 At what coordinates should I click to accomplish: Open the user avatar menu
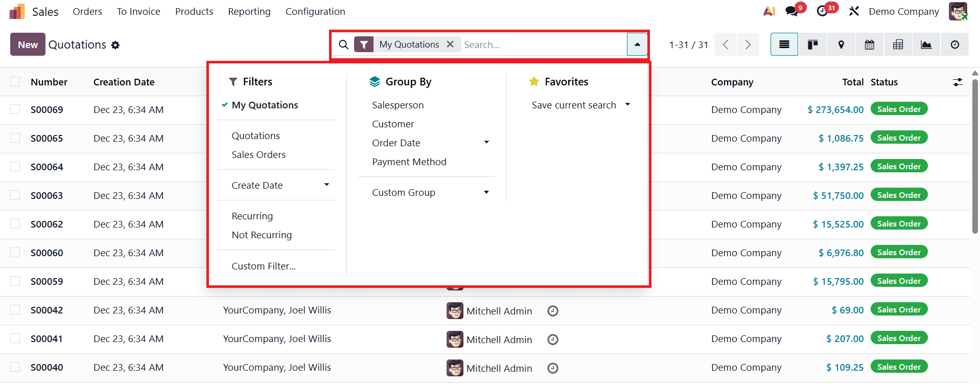958,11
